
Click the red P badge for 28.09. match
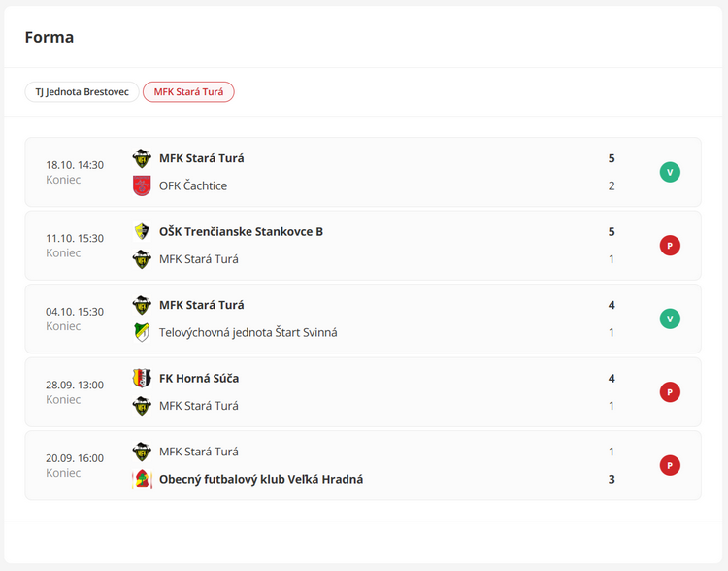coord(670,392)
